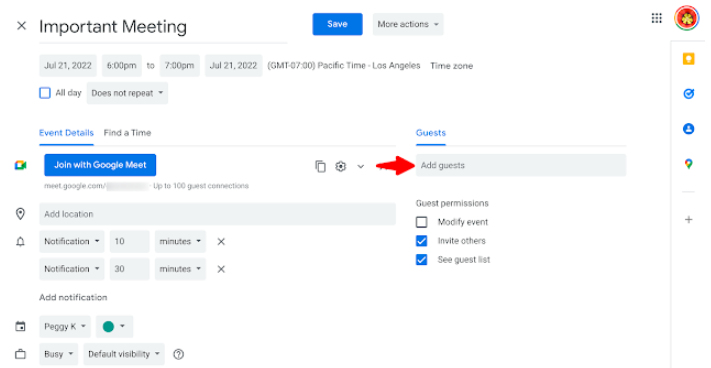The width and height of the screenshot is (711, 368).
Task: Open Notification type dropdown in 30 row
Action: click(x=72, y=269)
